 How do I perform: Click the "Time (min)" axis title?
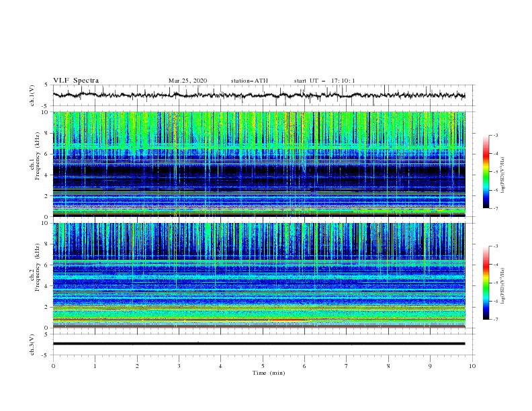(x=269, y=373)
